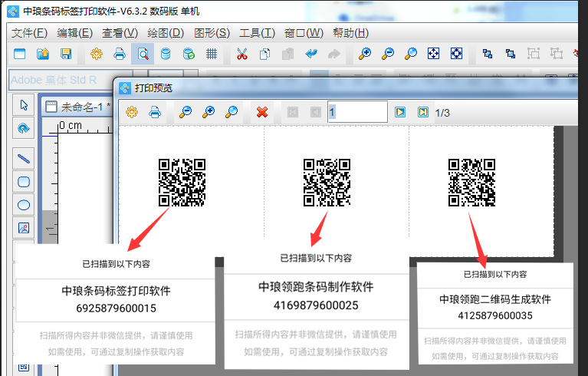Jump to last page in print preview
The height and width of the screenshot is (376, 588).
[422, 112]
